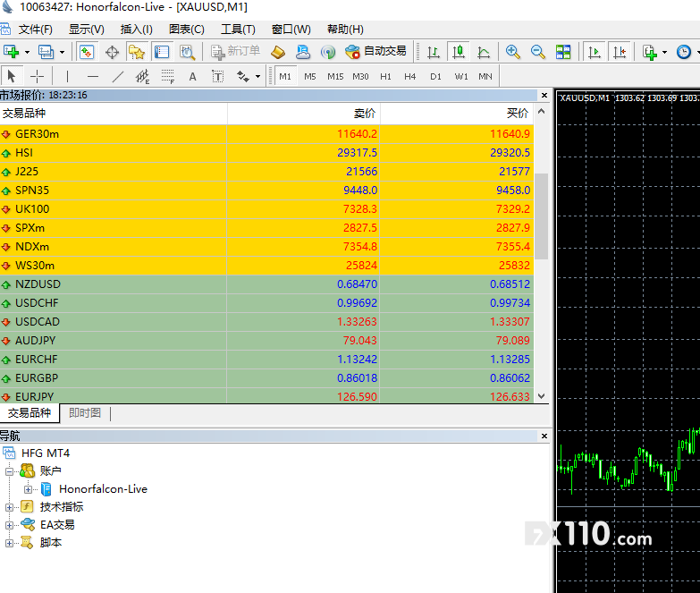The image size is (700, 593).
Task: Open the 显示(V) menu
Action: (x=86, y=30)
